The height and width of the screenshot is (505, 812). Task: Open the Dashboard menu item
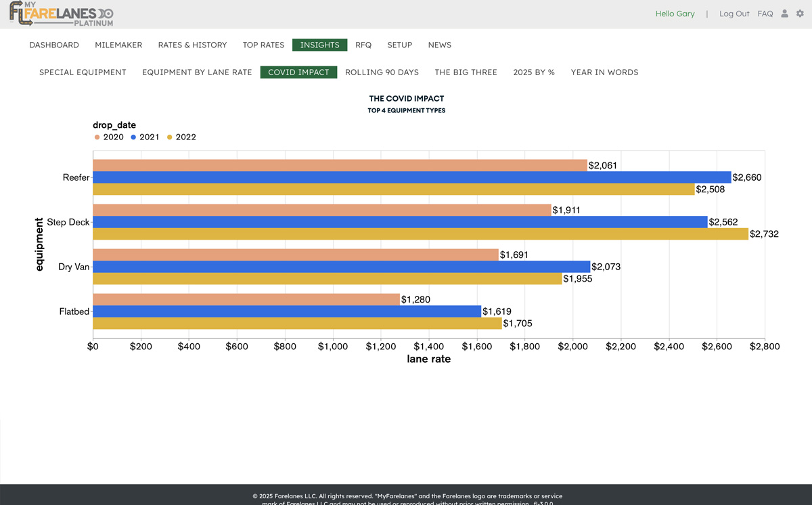click(54, 45)
